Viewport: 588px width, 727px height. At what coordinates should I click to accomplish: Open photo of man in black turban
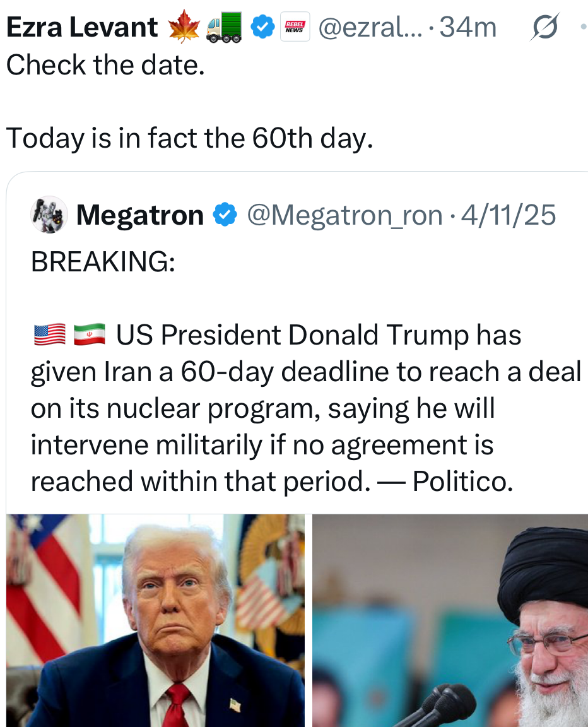(450, 620)
